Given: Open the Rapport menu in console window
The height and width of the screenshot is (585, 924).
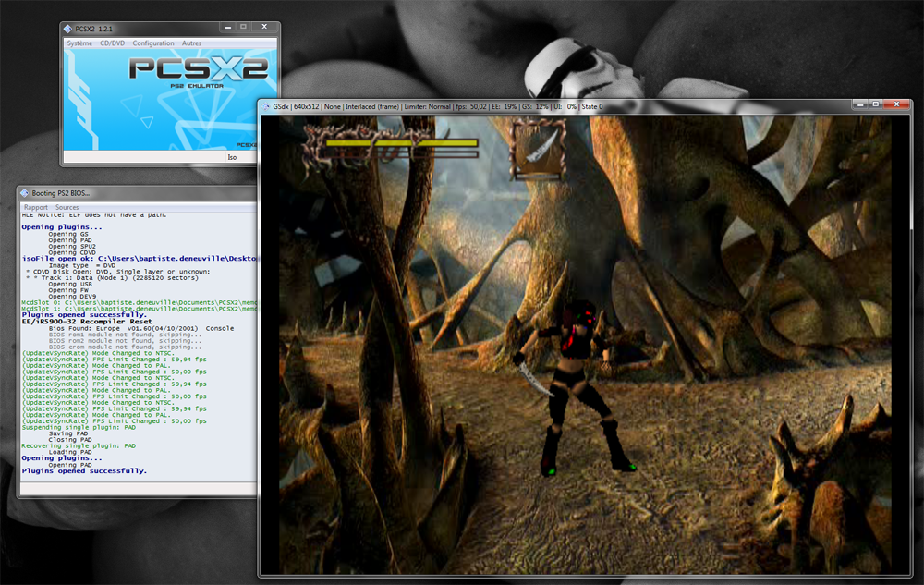Looking at the screenshot, I should (36, 207).
